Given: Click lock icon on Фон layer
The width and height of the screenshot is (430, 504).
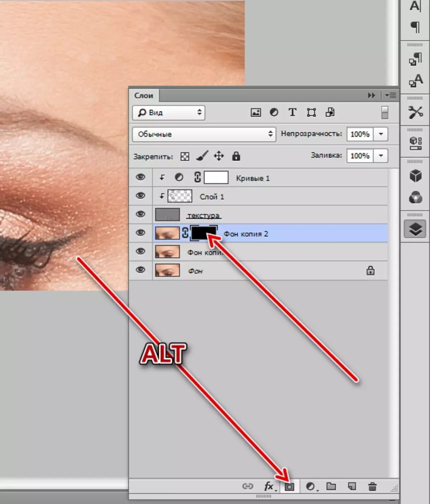Looking at the screenshot, I should pos(371,270).
